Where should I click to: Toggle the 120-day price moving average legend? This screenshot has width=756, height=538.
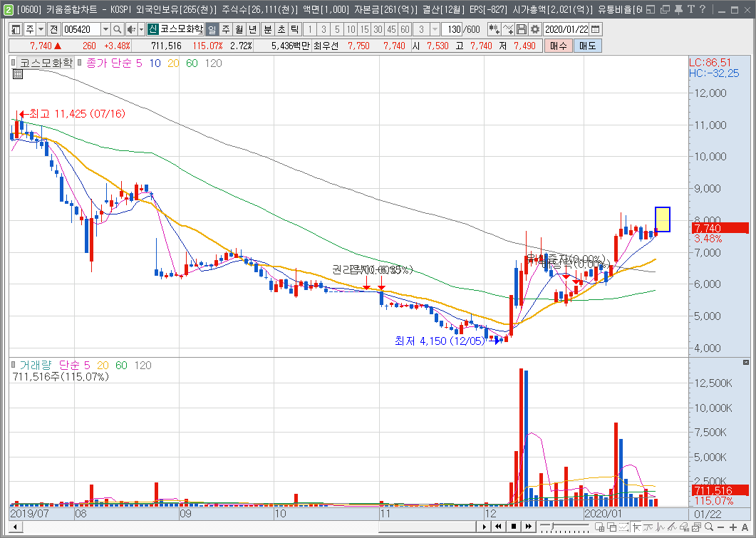213,63
